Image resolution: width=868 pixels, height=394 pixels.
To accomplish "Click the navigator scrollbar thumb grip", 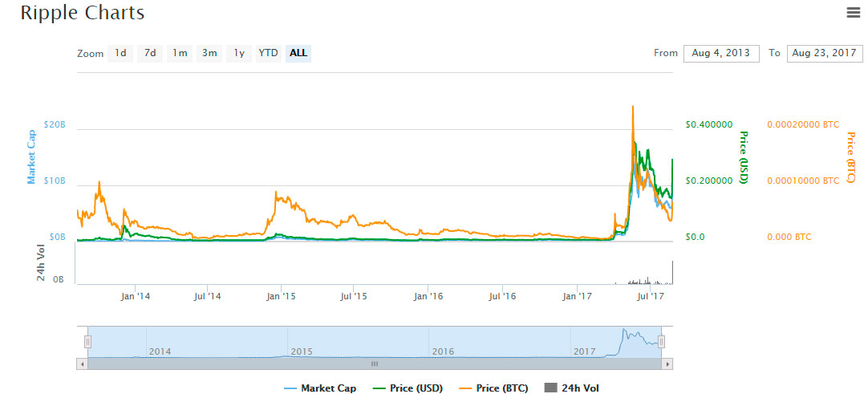I will pos(374,364).
